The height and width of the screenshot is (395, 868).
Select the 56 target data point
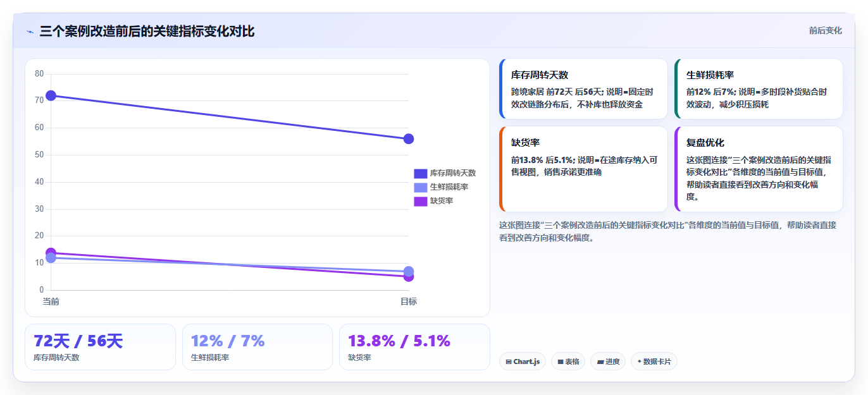(x=409, y=139)
